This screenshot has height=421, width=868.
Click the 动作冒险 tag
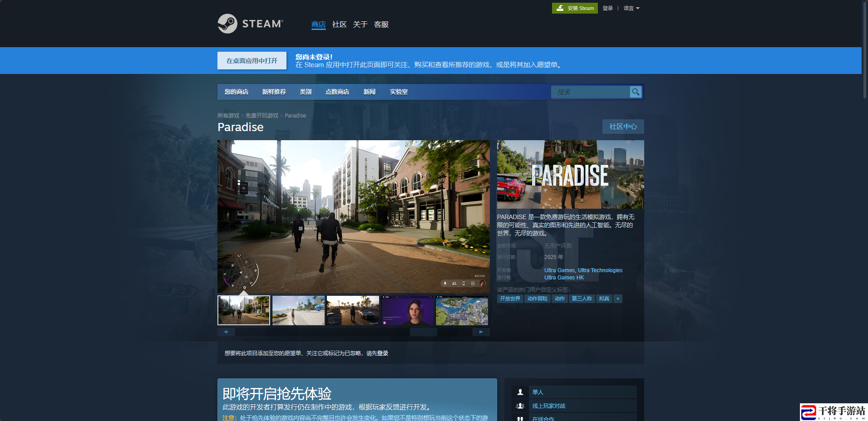[538, 299]
